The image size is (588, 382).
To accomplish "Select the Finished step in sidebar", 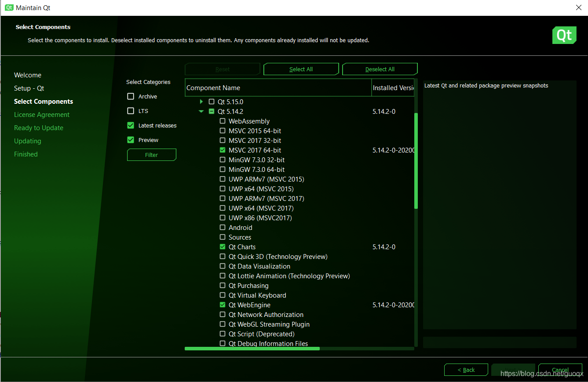I will click(x=26, y=154).
